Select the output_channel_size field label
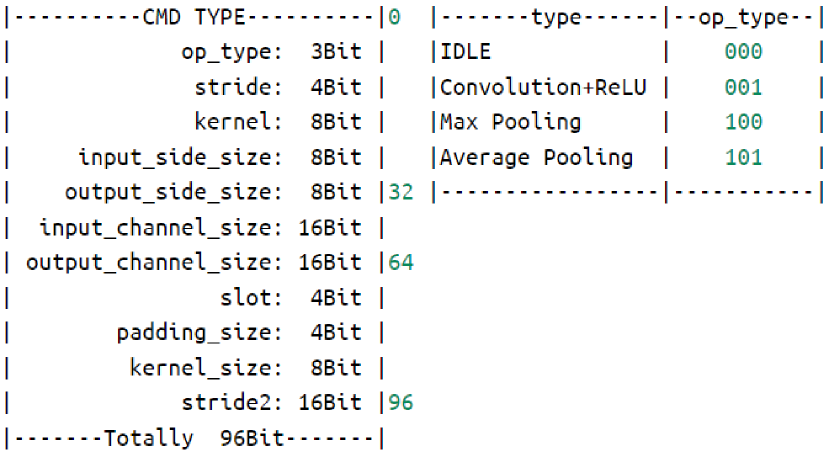Screen dimensions: 830x457 pos(153,262)
